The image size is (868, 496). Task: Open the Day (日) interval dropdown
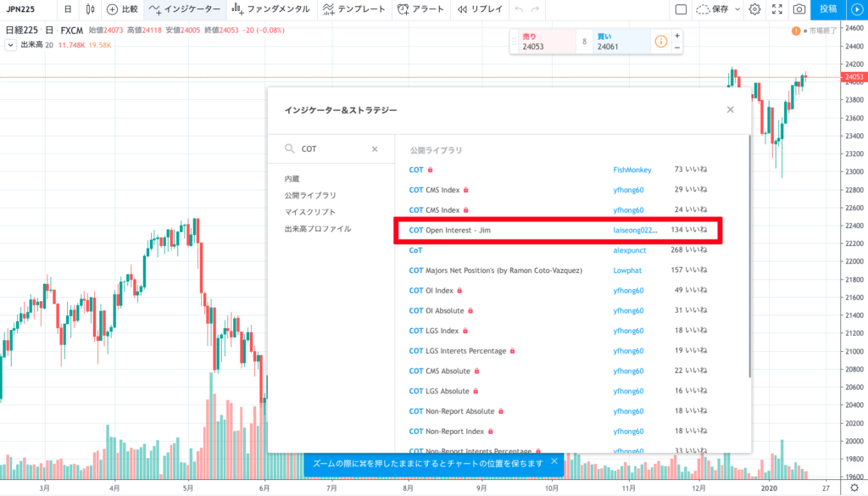pyautogui.click(x=68, y=9)
